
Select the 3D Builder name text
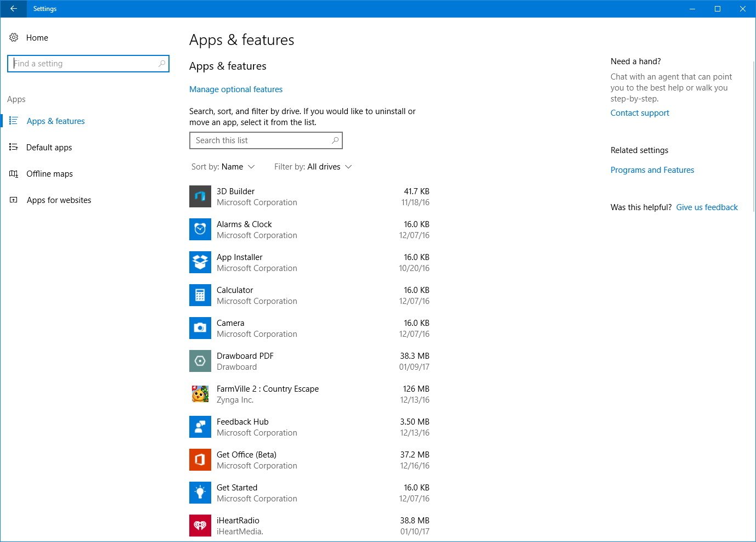pos(235,191)
